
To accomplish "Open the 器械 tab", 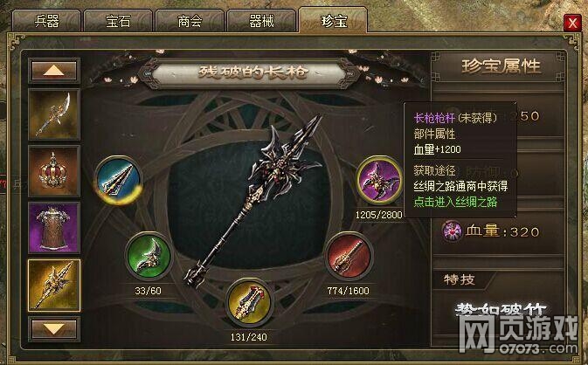I will (261, 21).
